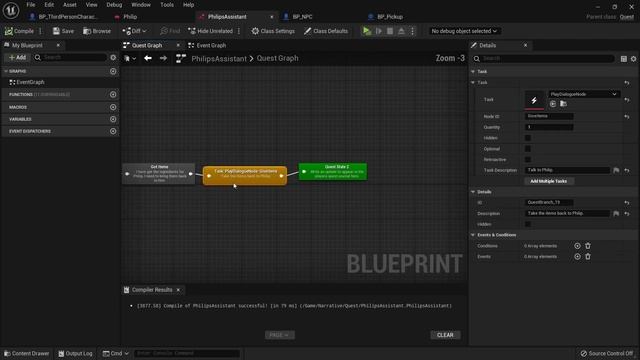Switch to the Event Graph tab
640x360 pixels.
(211, 45)
